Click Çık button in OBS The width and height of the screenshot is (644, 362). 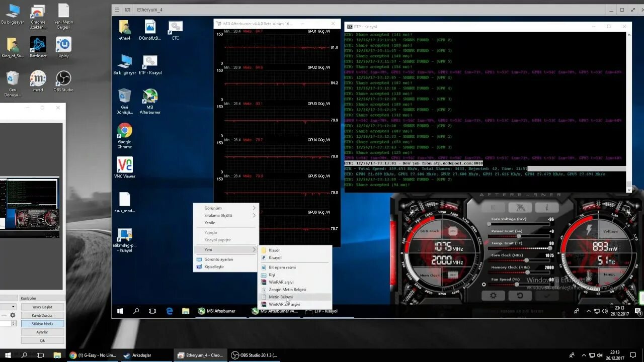(x=42, y=340)
